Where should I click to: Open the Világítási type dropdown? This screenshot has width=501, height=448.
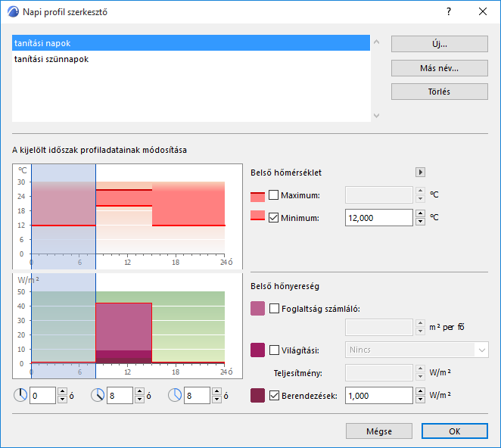pyautogui.click(x=417, y=350)
